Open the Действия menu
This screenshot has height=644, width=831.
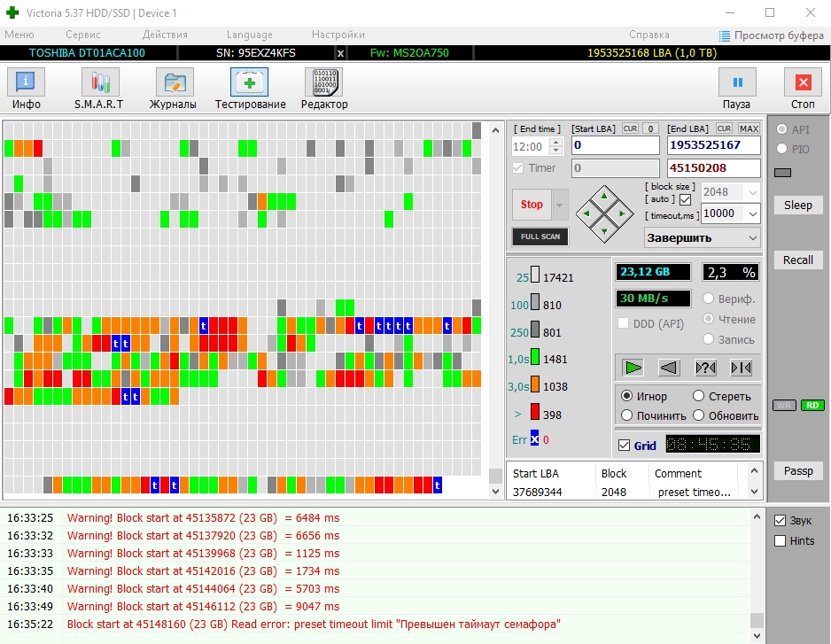165,35
